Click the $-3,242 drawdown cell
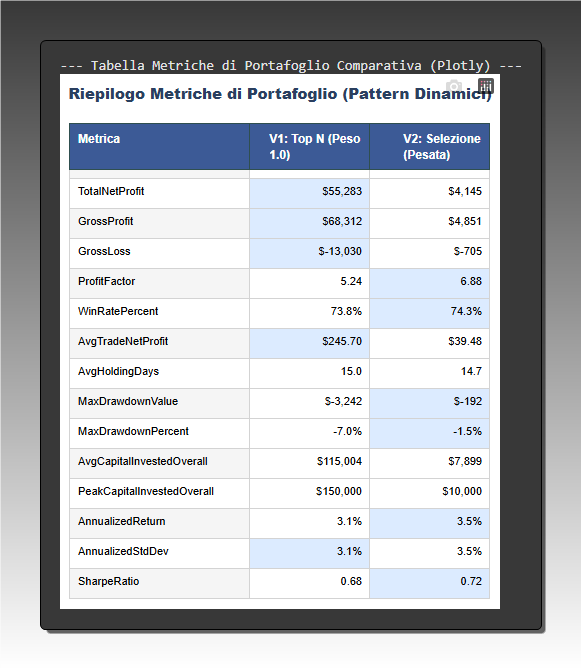581x669 pixels. point(309,404)
